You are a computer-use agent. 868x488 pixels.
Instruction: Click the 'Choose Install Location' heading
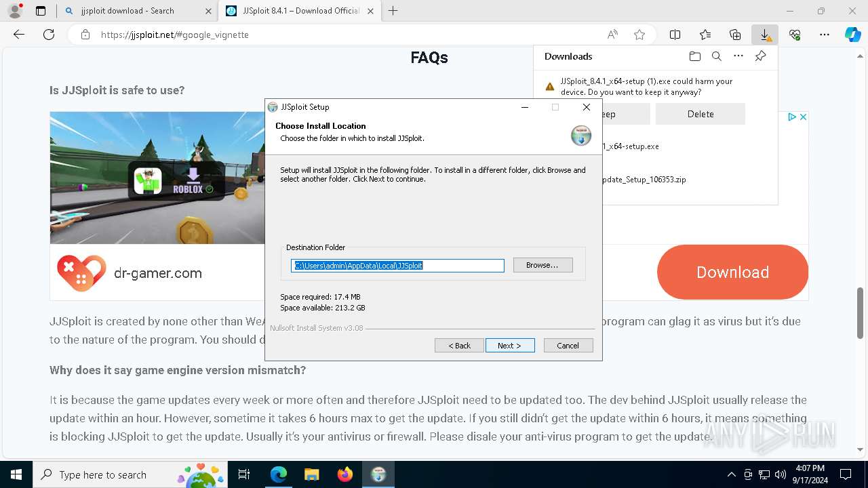[321, 126]
